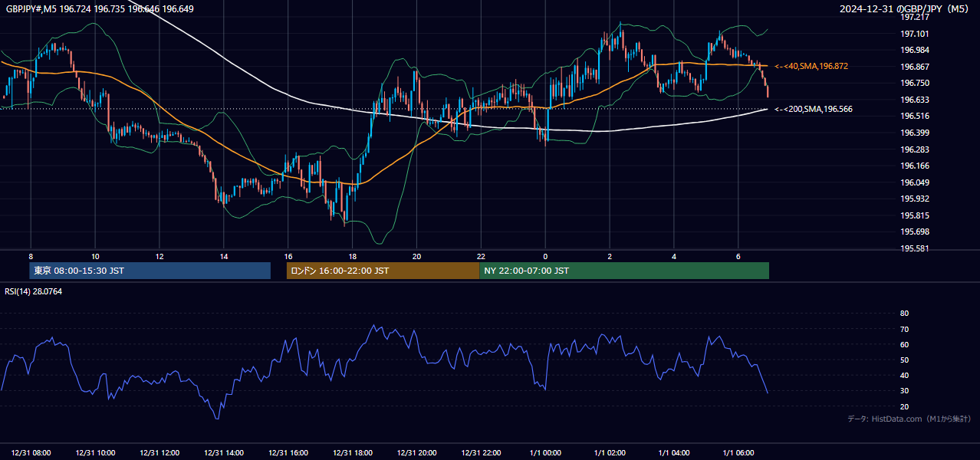Click price axis value 196.867
This screenshot has height=460, width=980.
coord(915,67)
